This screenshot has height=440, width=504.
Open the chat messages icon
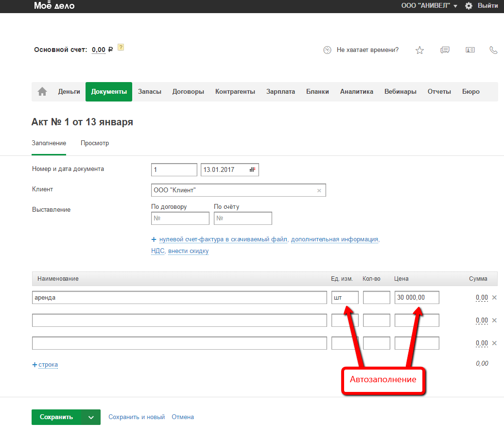445,50
